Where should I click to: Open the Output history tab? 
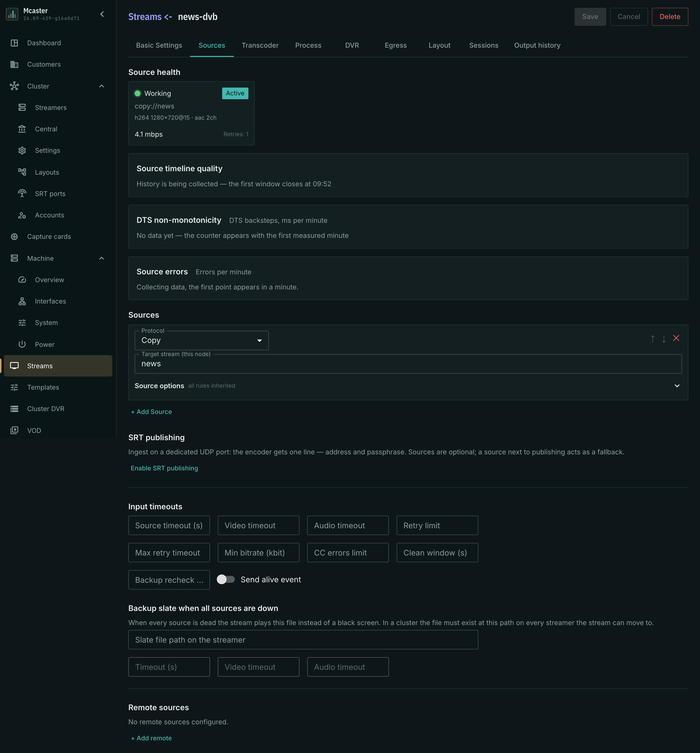coord(537,45)
